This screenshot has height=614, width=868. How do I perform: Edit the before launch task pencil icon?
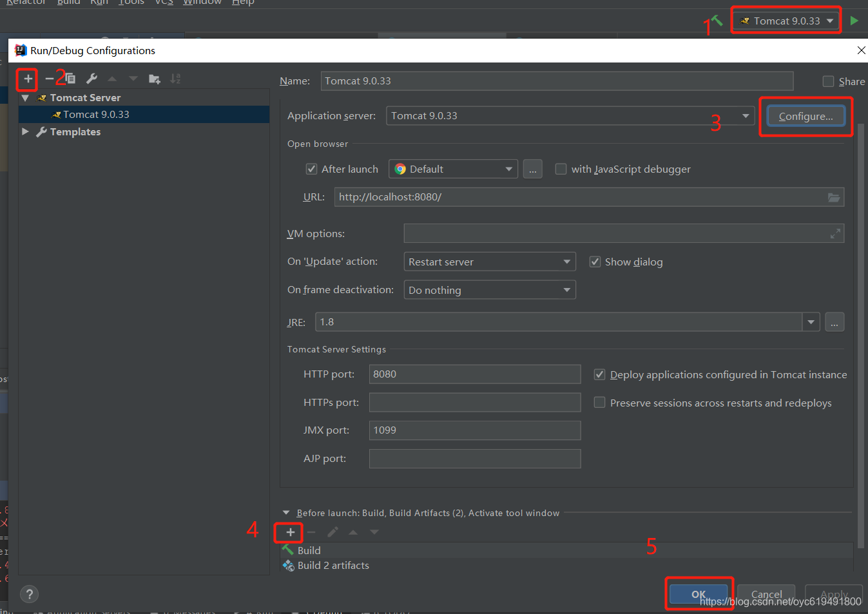333,532
